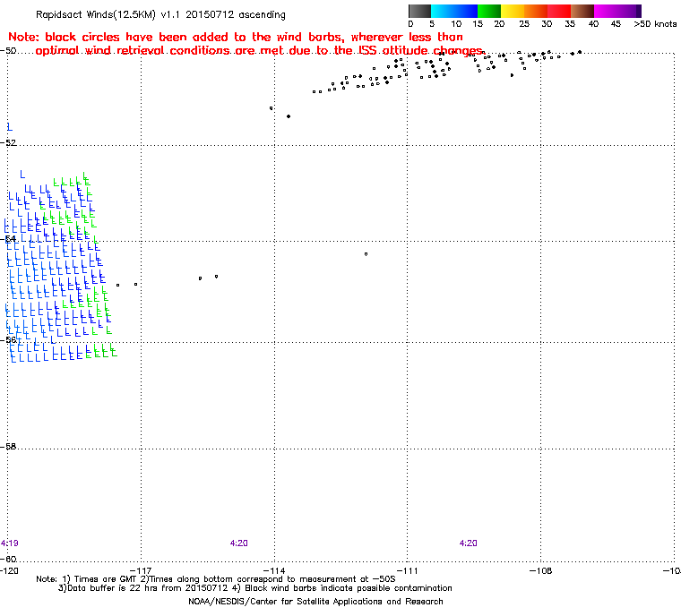Click the gray 0–5 knots color segment

[x=419, y=11]
